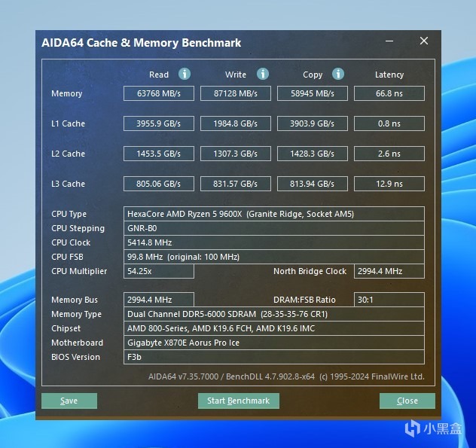Click L3 Cache Write value 831.57 GB/s
This screenshot has height=448, width=476.
[x=236, y=184]
